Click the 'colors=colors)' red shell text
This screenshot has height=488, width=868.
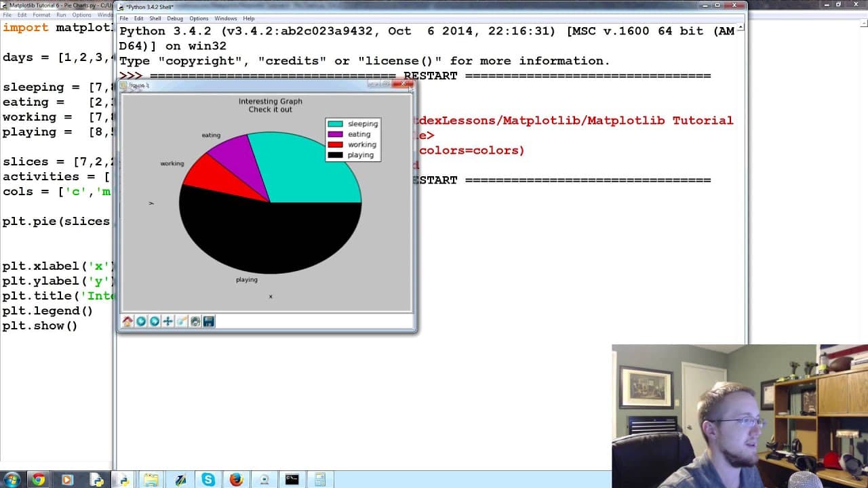(x=471, y=150)
